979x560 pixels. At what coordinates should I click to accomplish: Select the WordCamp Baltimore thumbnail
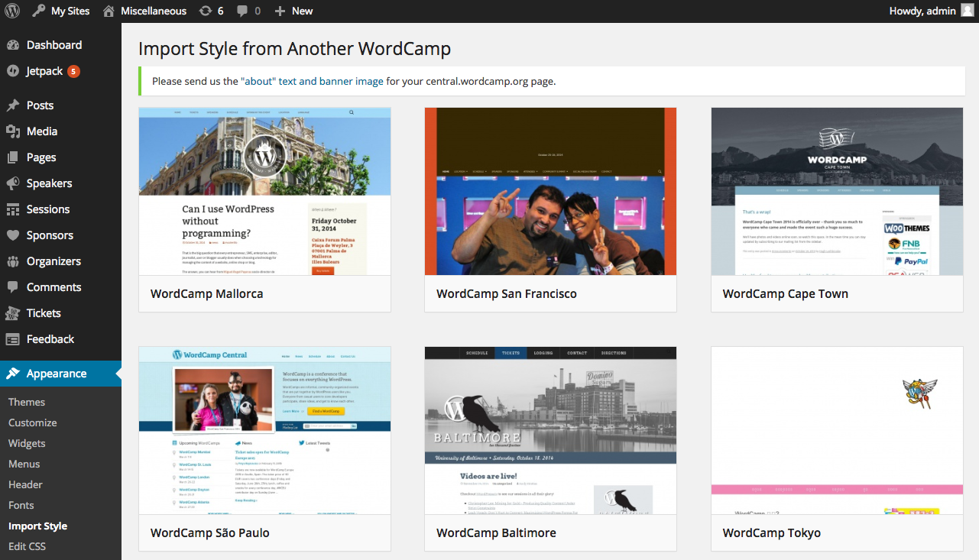point(550,431)
